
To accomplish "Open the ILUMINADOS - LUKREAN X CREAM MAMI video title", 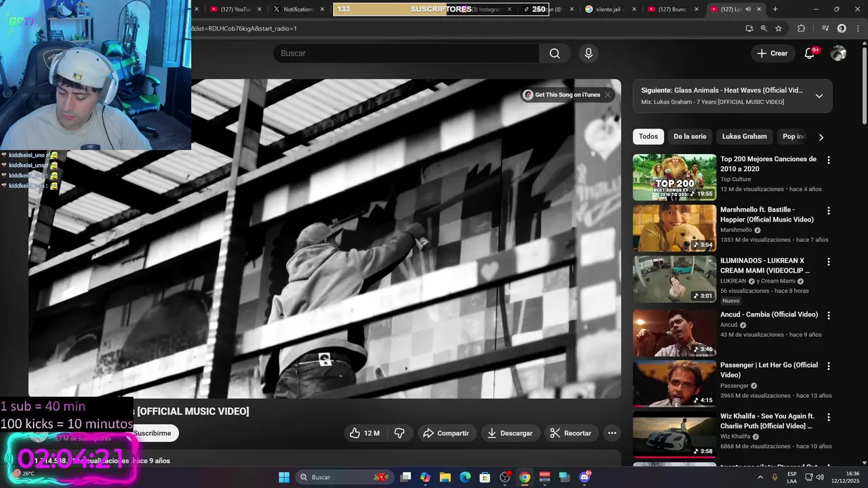I will [766, 265].
